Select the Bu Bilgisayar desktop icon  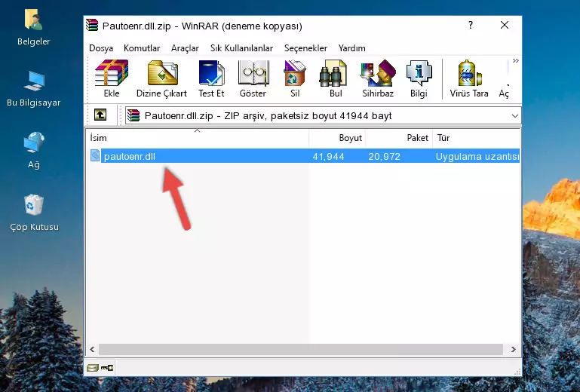pos(33,89)
